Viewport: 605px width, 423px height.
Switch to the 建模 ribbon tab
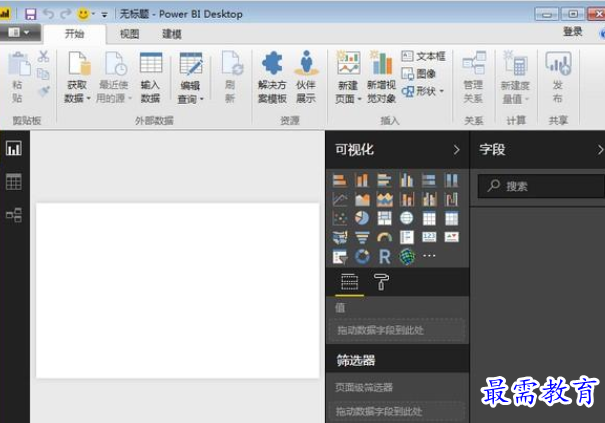pyautogui.click(x=172, y=34)
